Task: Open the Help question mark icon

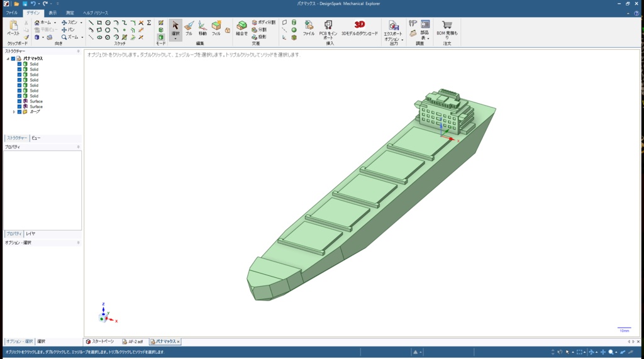Action: coord(636,13)
